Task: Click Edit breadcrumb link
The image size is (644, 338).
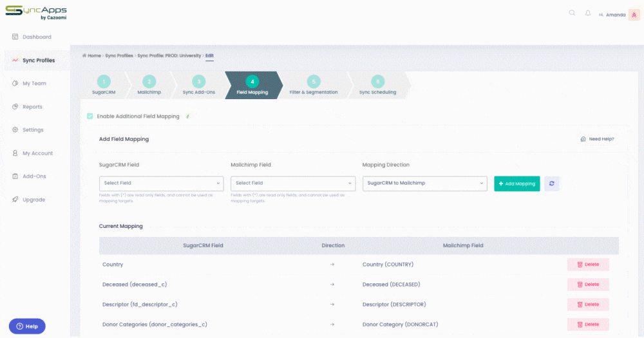Action: (209, 55)
